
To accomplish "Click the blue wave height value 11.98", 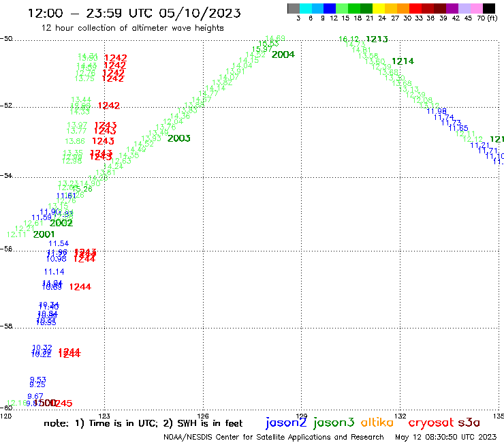I will click(437, 111).
